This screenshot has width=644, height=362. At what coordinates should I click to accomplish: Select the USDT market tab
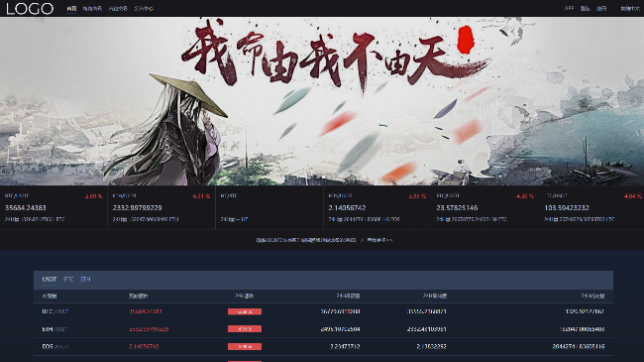click(50, 280)
